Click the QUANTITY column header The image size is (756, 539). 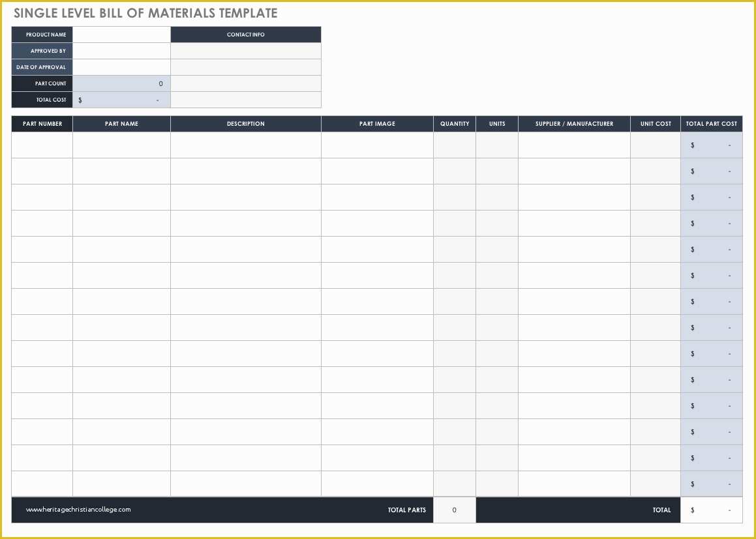(x=455, y=124)
